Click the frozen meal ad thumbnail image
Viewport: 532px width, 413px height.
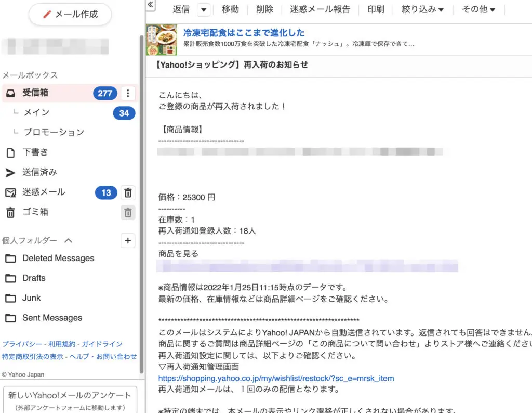pos(162,40)
